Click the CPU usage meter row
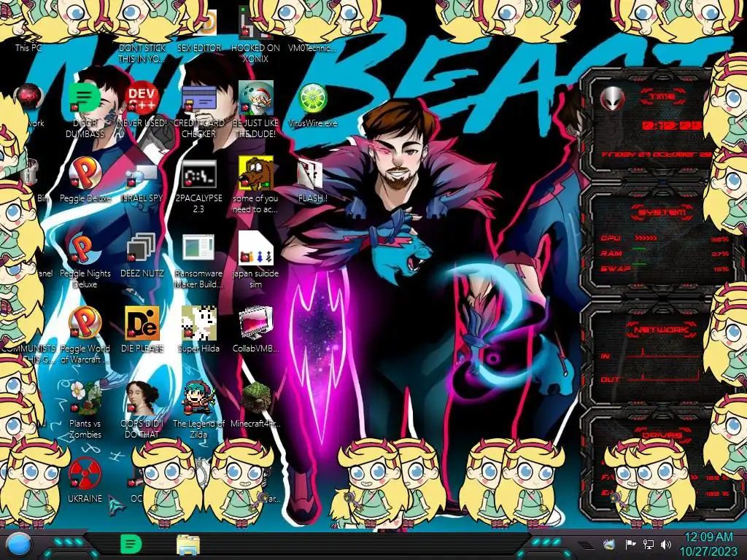The height and width of the screenshot is (560, 747). pyautogui.click(x=665, y=238)
